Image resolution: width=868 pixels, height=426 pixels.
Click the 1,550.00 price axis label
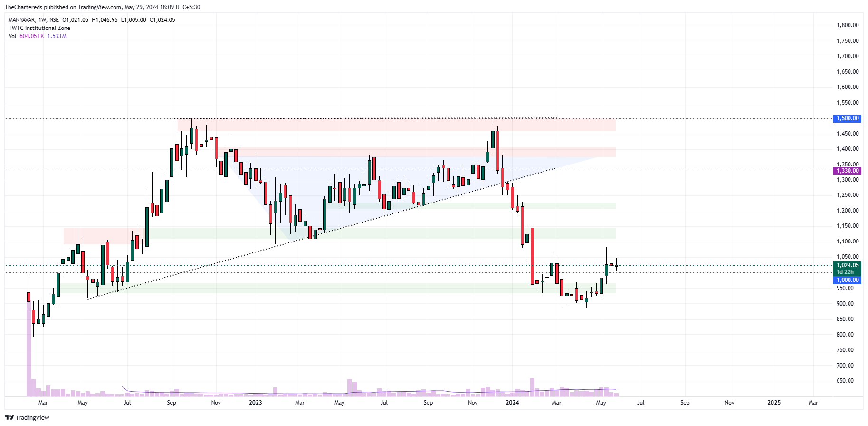tap(848, 103)
